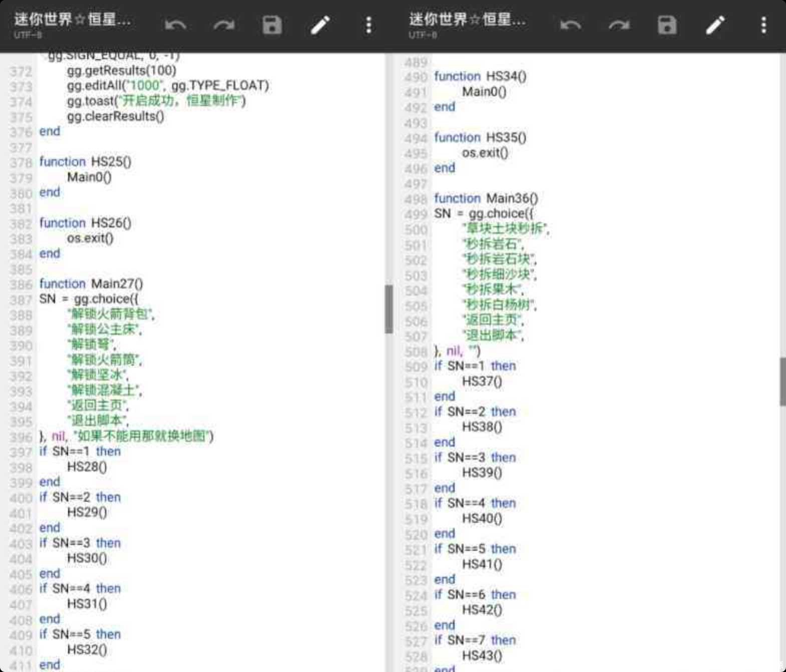Click 'if SN==7 then' on line 527

[x=475, y=640]
